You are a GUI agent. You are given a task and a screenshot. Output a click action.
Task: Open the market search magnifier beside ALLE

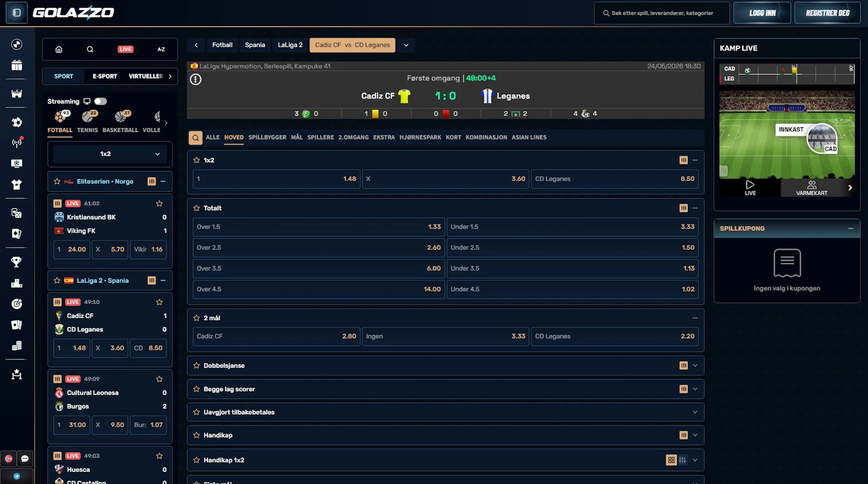click(x=195, y=138)
